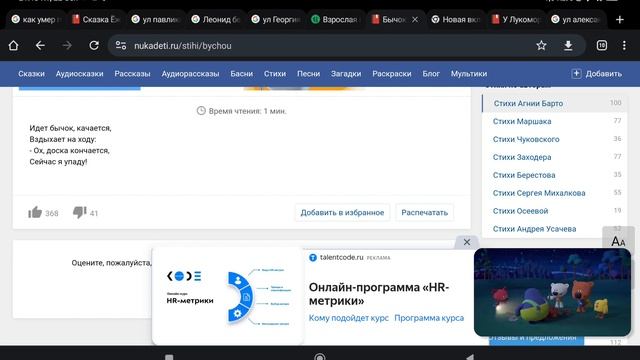Click the 'Программа курса' ad link
Screen dimensions: 640x360
click(x=429, y=318)
